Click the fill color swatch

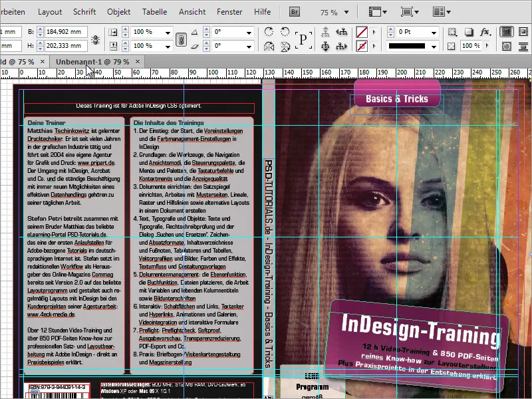[362, 32]
